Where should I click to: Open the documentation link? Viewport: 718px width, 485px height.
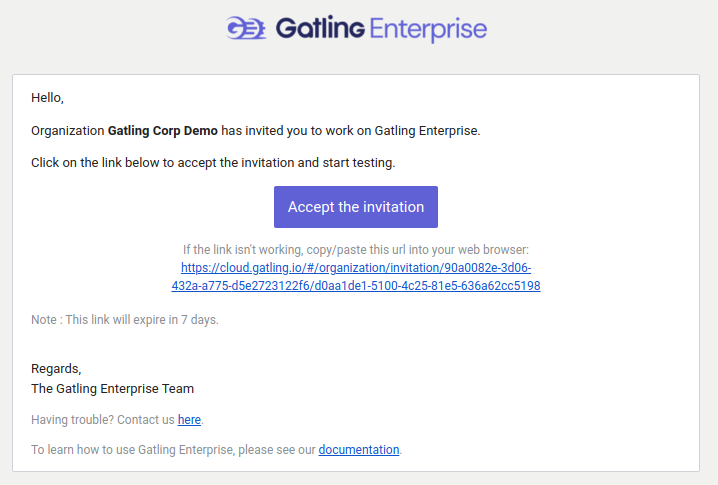pyautogui.click(x=358, y=450)
